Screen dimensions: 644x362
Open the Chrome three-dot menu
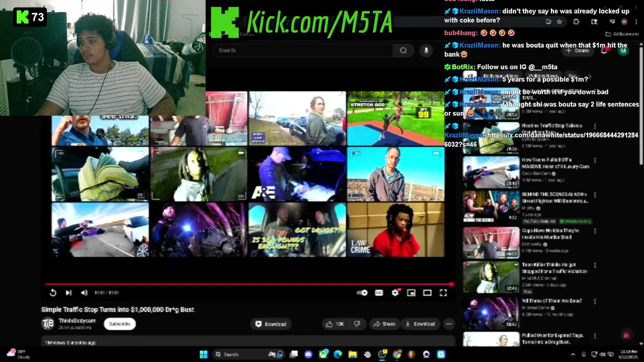click(636, 22)
